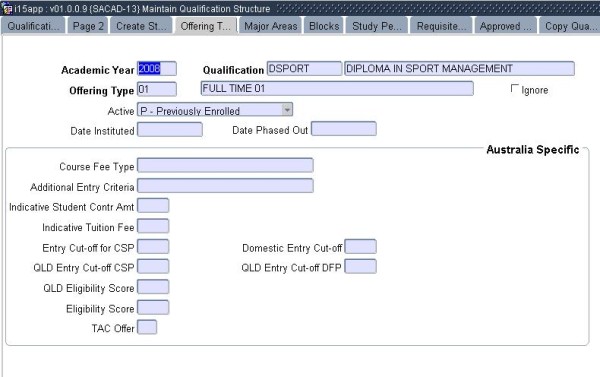Click the Offering Type label

point(102,91)
